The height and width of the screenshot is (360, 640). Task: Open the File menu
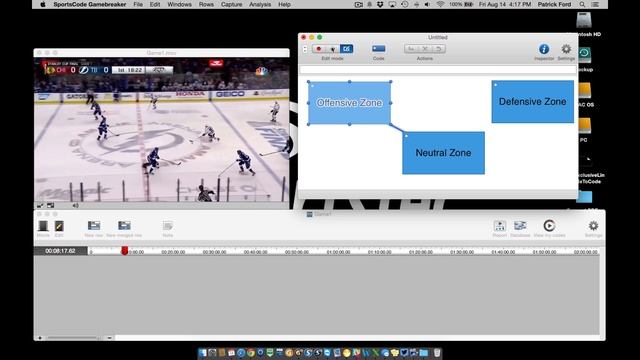(x=138, y=4)
